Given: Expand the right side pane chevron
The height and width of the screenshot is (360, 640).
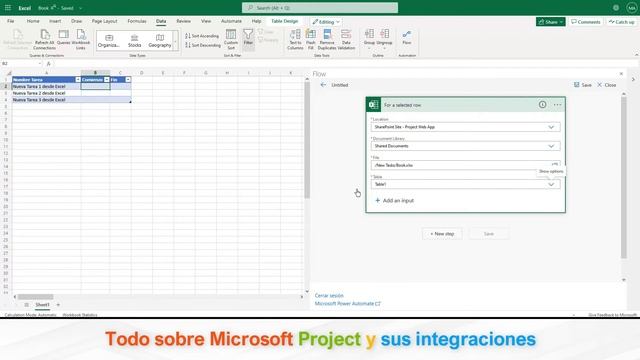Looking at the screenshot, I should (x=633, y=80).
